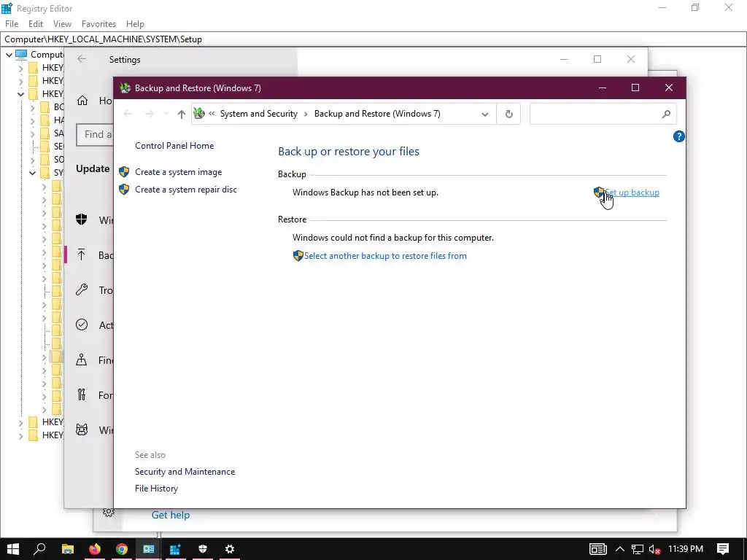Screen dimensions: 747x560
Task: Expand the first HKEY node in registry tree
Action: 20,68
